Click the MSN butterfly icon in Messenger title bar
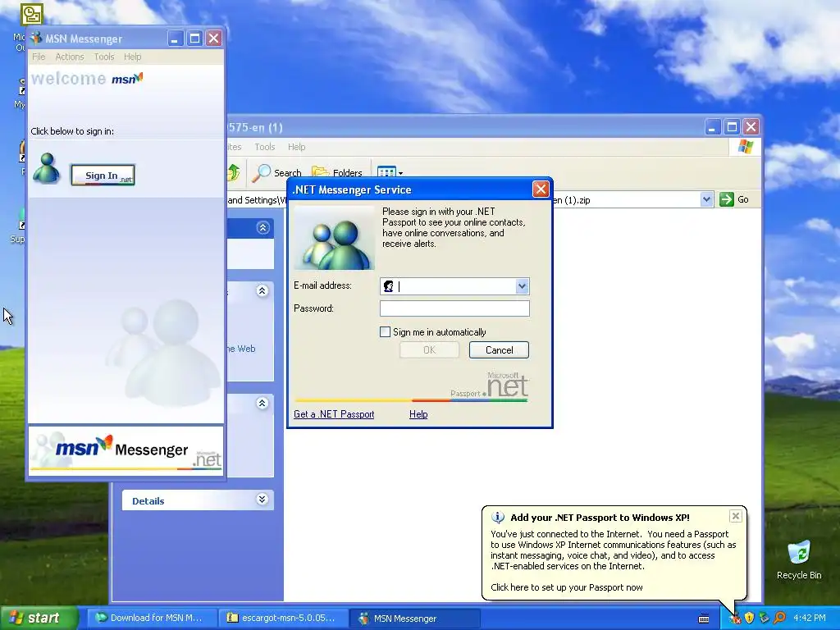 click(36, 39)
